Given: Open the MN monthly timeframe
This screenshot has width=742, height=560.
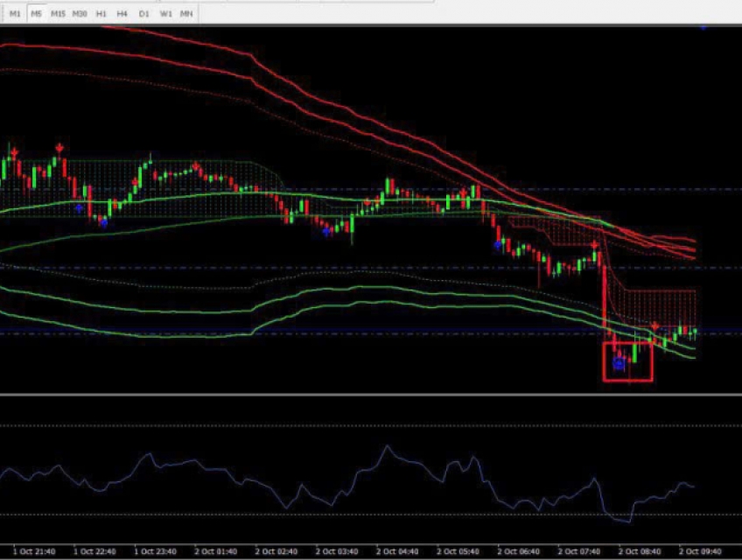Looking at the screenshot, I should [x=186, y=14].
